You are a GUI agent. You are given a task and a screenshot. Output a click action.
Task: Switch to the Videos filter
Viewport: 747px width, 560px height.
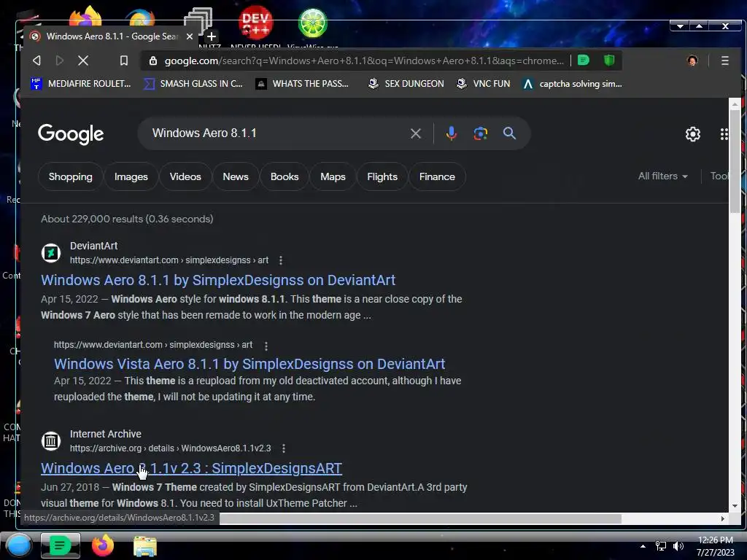pyautogui.click(x=185, y=176)
